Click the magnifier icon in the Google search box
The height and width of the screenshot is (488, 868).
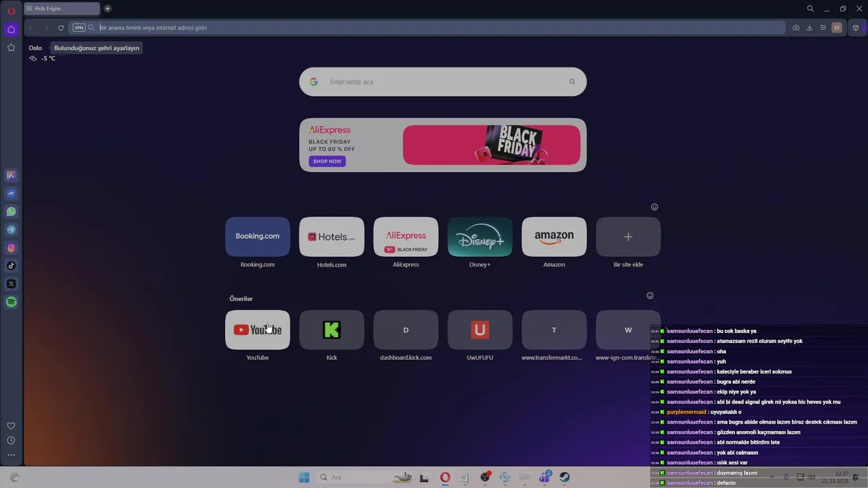click(x=572, y=82)
